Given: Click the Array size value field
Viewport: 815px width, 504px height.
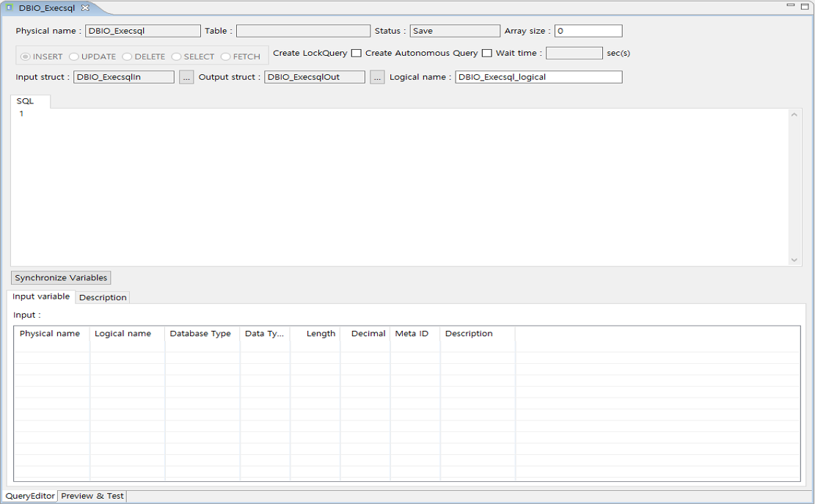Looking at the screenshot, I should pos(588,31).
